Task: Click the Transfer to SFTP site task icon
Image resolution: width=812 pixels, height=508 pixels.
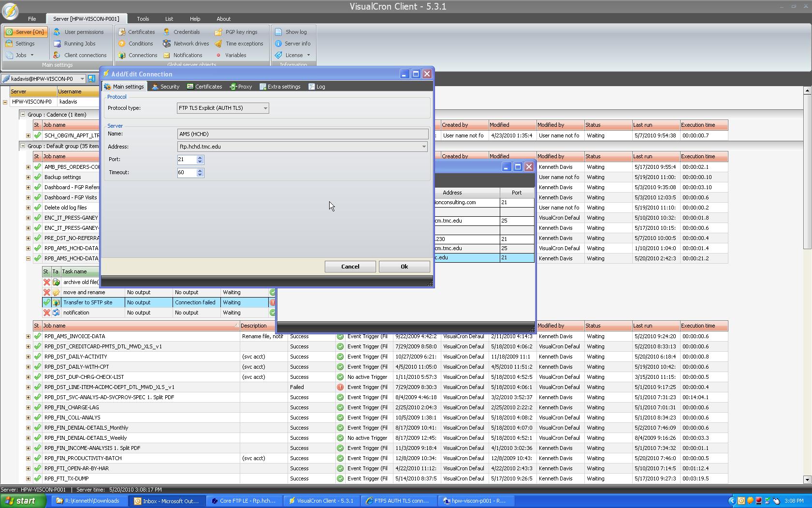Action: tap(56, 302)
